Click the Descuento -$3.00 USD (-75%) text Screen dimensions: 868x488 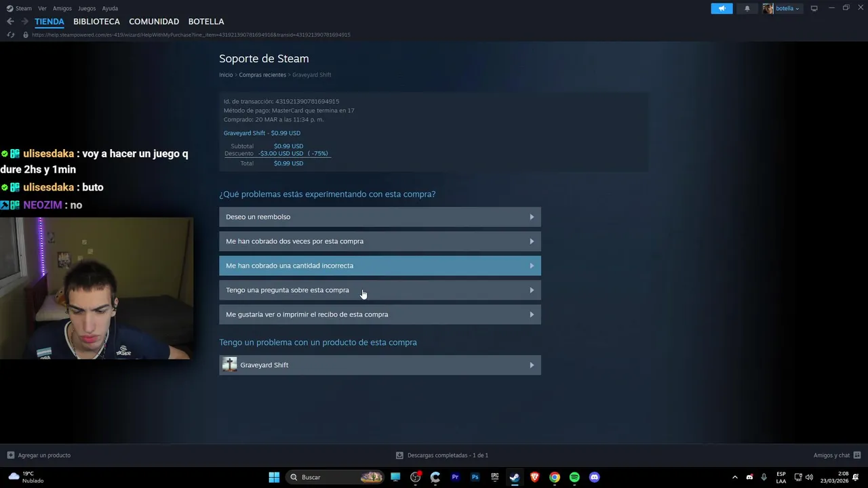[x=276, y=154]
